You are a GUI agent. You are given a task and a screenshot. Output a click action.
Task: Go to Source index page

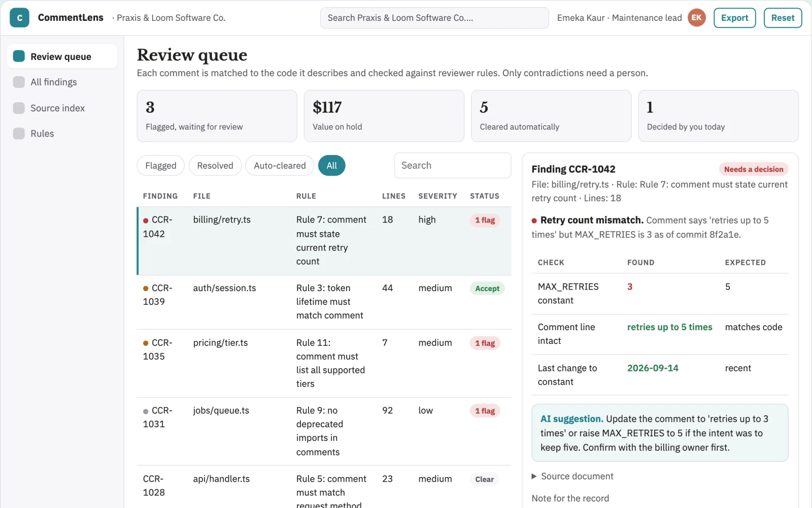(62, 108)
